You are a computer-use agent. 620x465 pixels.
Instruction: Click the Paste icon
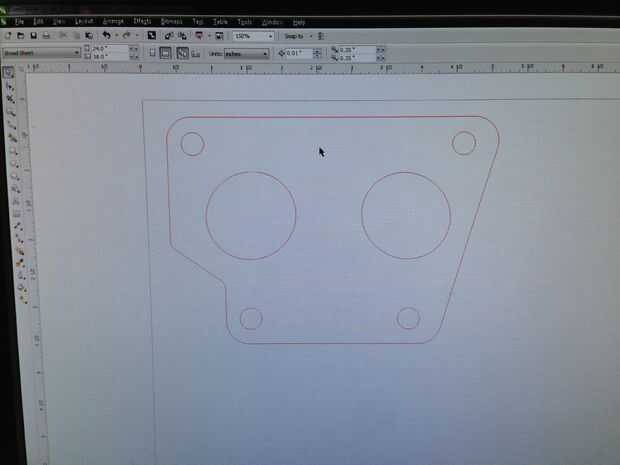click(89, 36)
